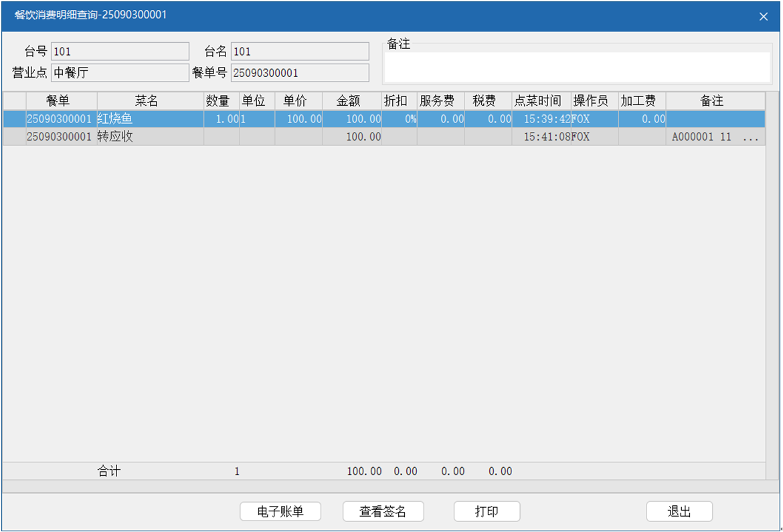
Task: Click the 台名 input field
Action: (x=299, y=52)
